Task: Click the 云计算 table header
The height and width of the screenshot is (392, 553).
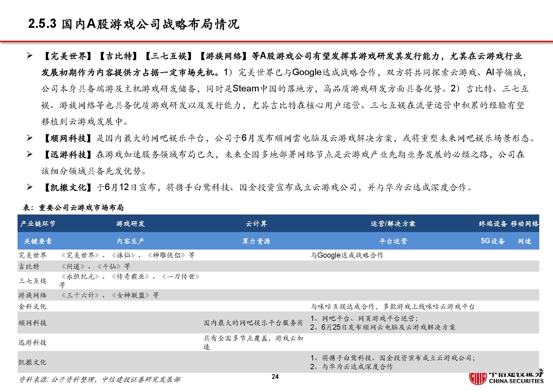Action: coord(256,224)
